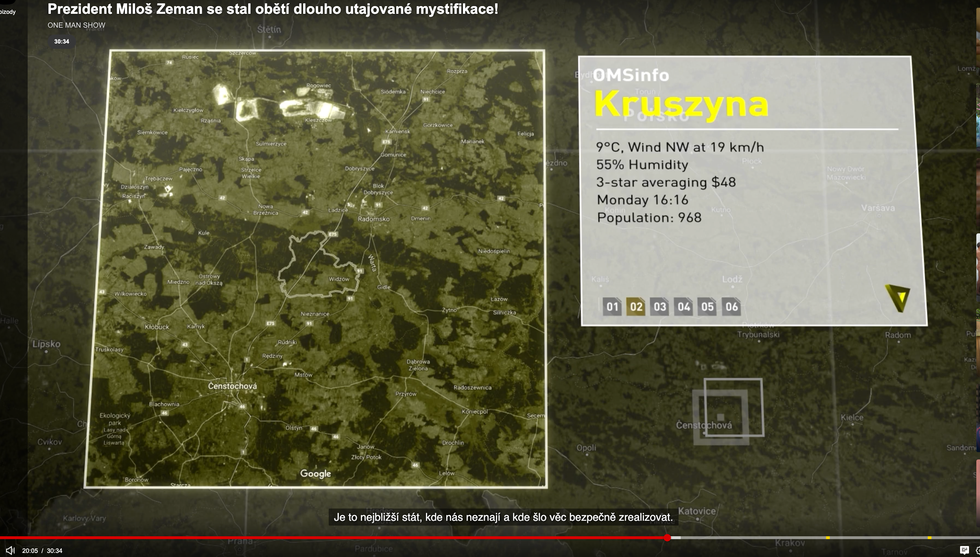Mute the video using the speaker icon

[x=10, y=550]
